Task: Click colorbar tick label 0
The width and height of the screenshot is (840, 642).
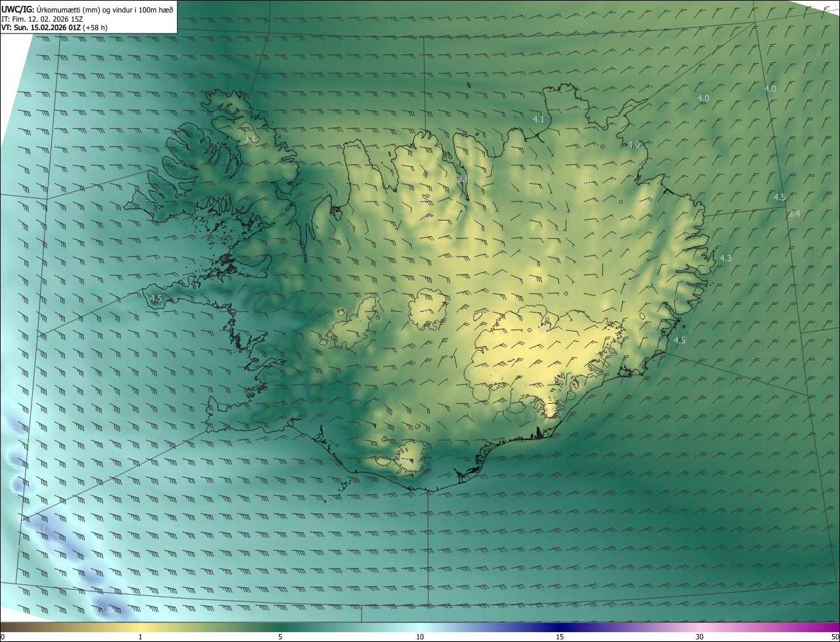Action: pyautogui.click(x=3, y=637)
